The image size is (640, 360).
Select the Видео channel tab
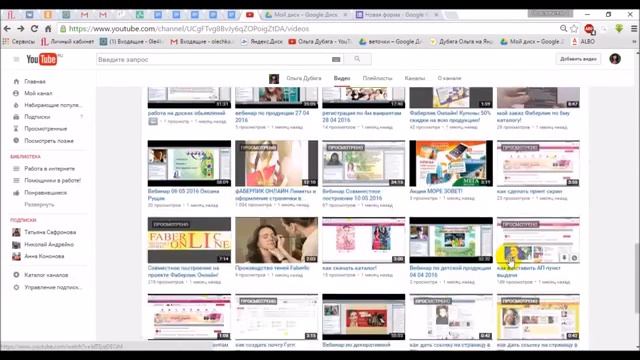point(342,78)
